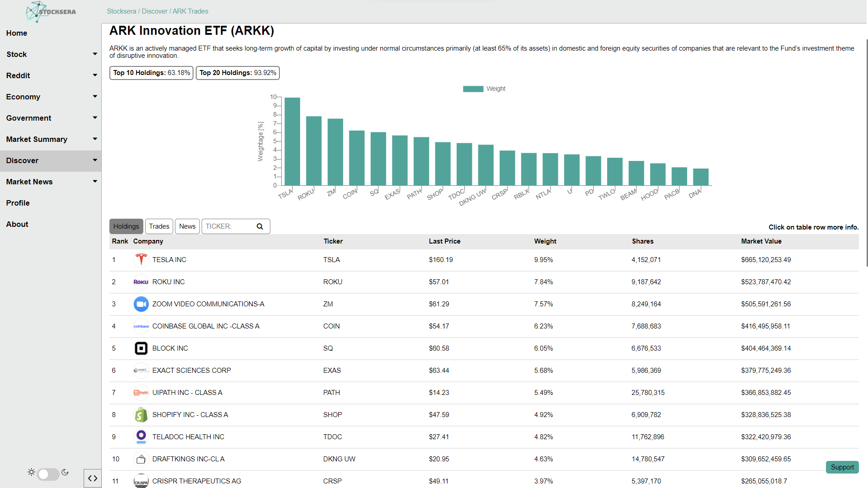Toggle dark mode switch
868x488 pixels.
[x=48, y=474]
